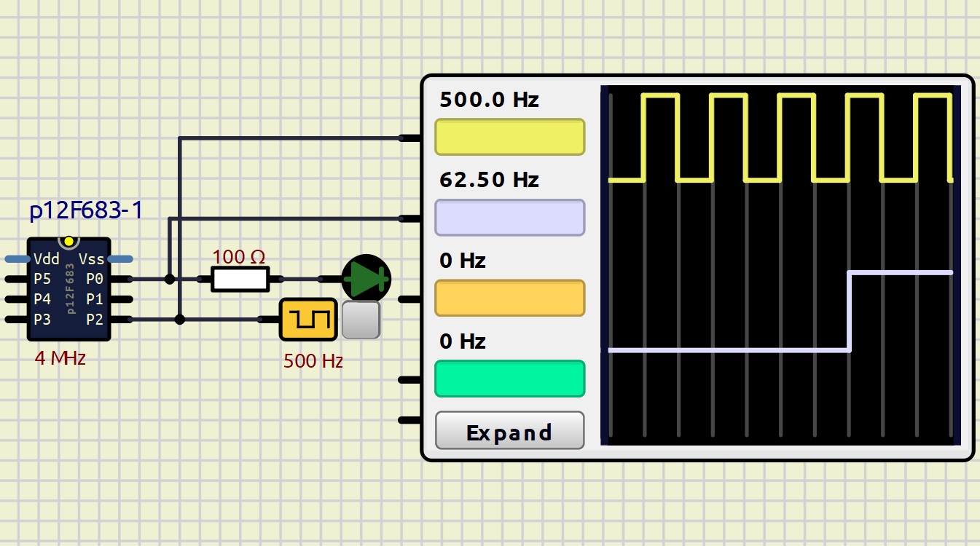Click the P5 pin on microcontroller
The width and height of the screenshot is (980, 546).
[x=16, y=279]
